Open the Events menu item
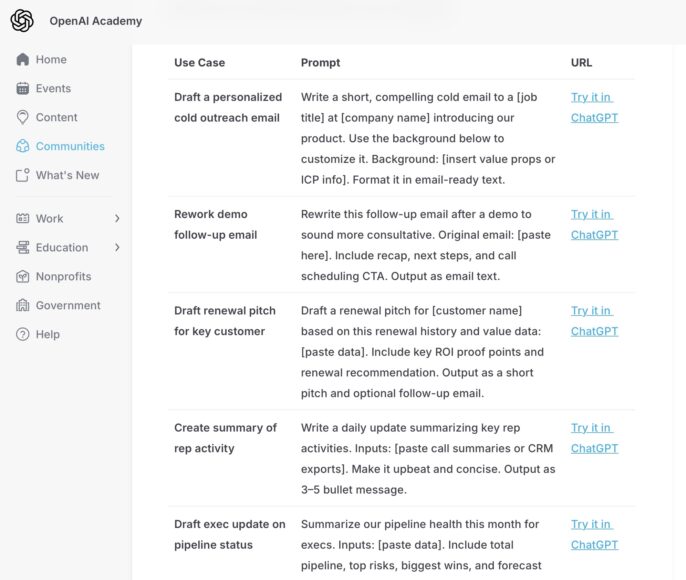Screen dimensions: 686x580 tap(53, 89)
